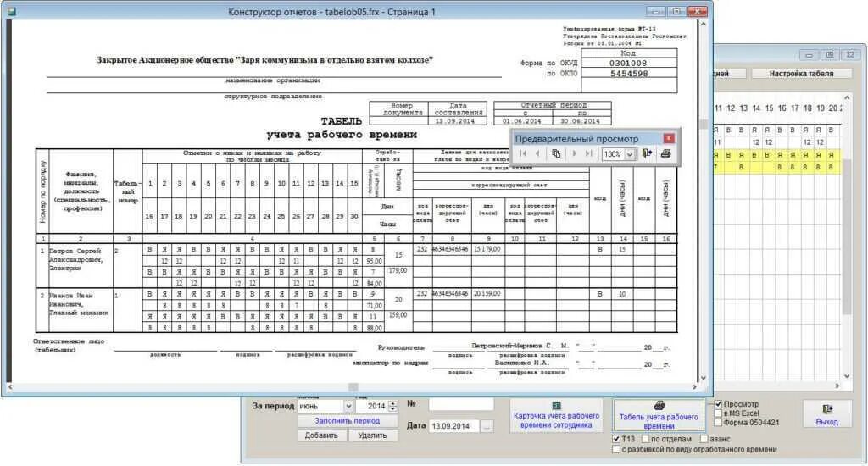Close the Конструктор отчетов window
Screen dimensions: 868x466
click(698, 12)
